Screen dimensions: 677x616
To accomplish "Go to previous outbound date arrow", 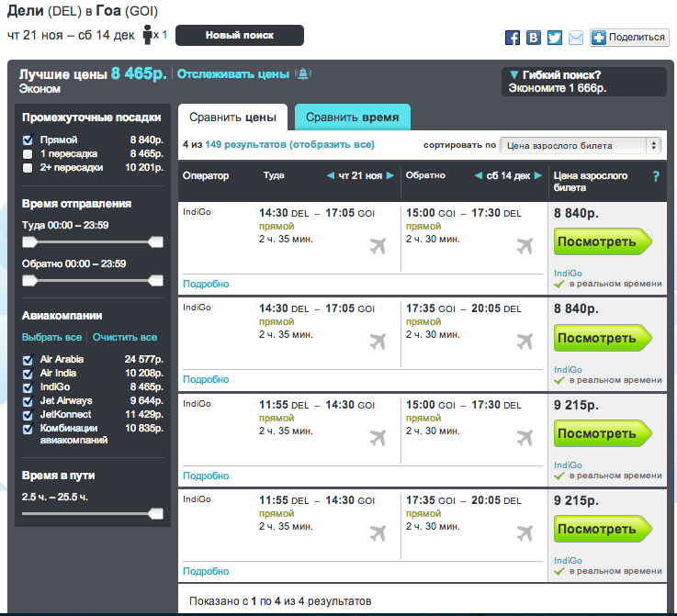I will click(x=331, y=175).
